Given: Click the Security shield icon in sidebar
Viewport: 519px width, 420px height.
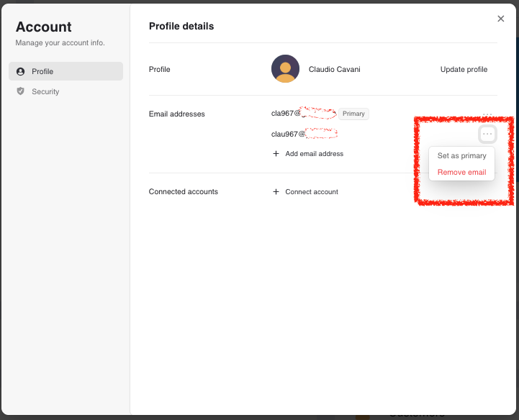Looking at the screenshot, I should 20,91.
